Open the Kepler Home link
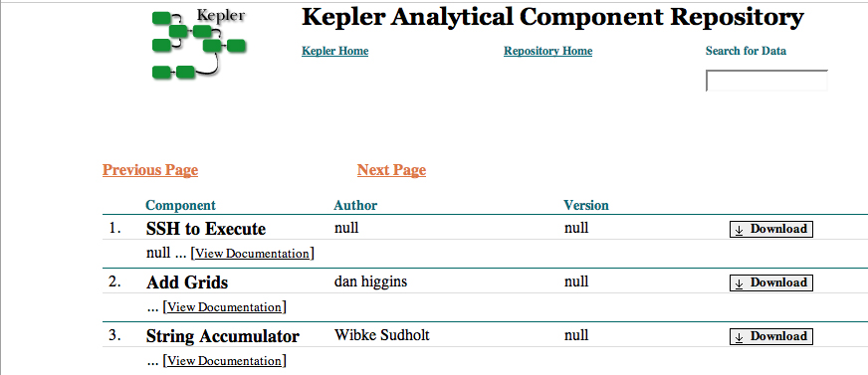 tap(334, 51)
